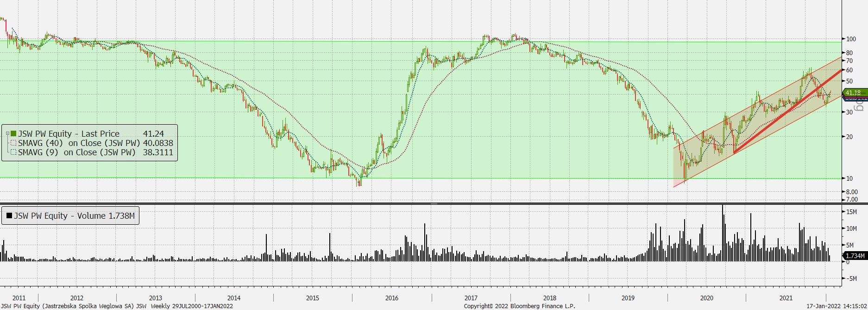Screen dimensions: 868x310
Task: Click the 2014 year label on time axis
Action: tap(234, 298)
